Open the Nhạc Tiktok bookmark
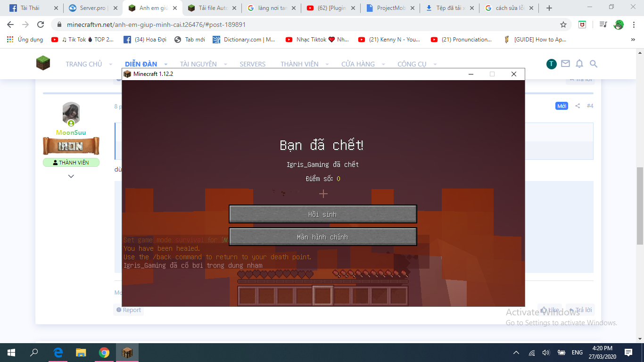The height and width of the screenshot is (362, 644). 317,40
